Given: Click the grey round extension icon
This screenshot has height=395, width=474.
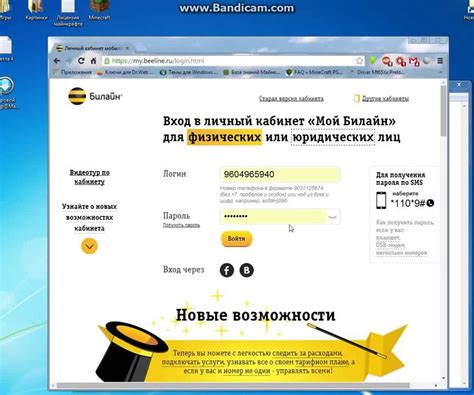Looking at the screenshot, I should click(426, 61).
